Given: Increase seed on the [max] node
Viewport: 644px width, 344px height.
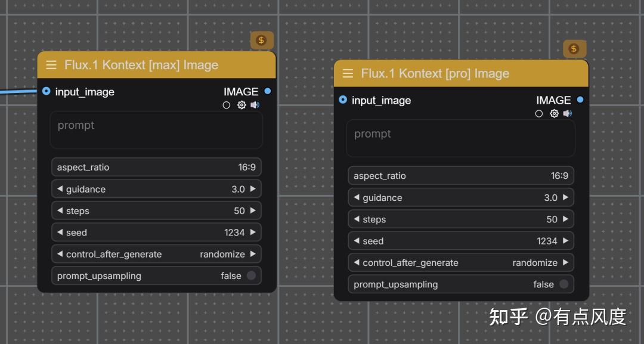Looking at the screenshot, I should [x=253, y=233].
